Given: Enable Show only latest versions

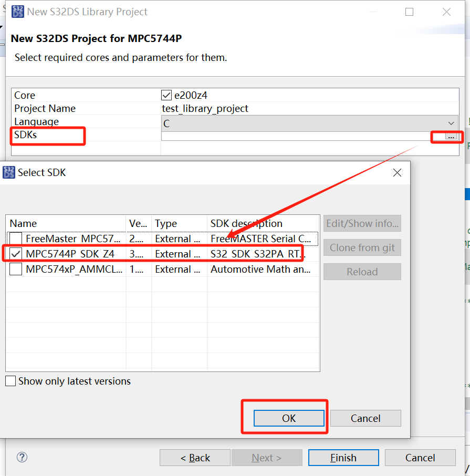Looking at the screenshot, I should coord(11,381).
